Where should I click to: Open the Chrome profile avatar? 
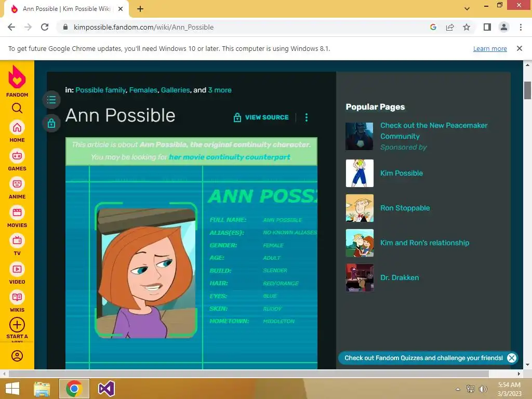coord(504,27)
